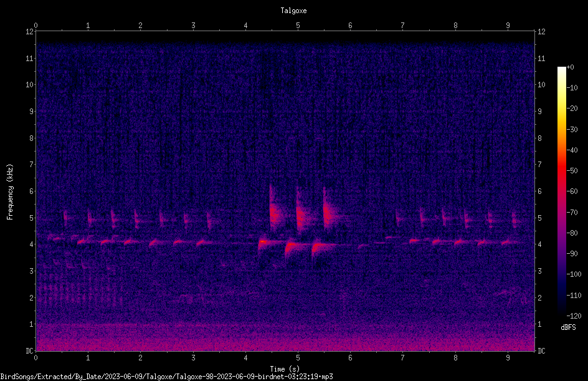Click the -100 label on the color scale
The image size is (588, 381).
click(x=574, y=274)
